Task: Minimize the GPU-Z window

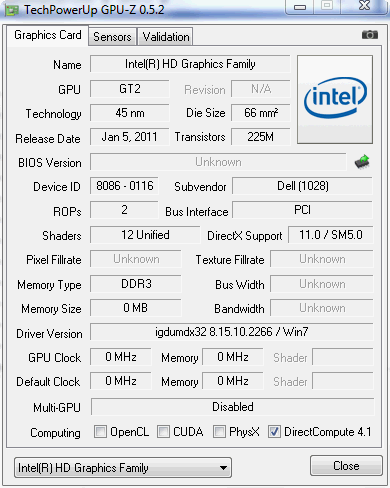Action: [300, 7]
